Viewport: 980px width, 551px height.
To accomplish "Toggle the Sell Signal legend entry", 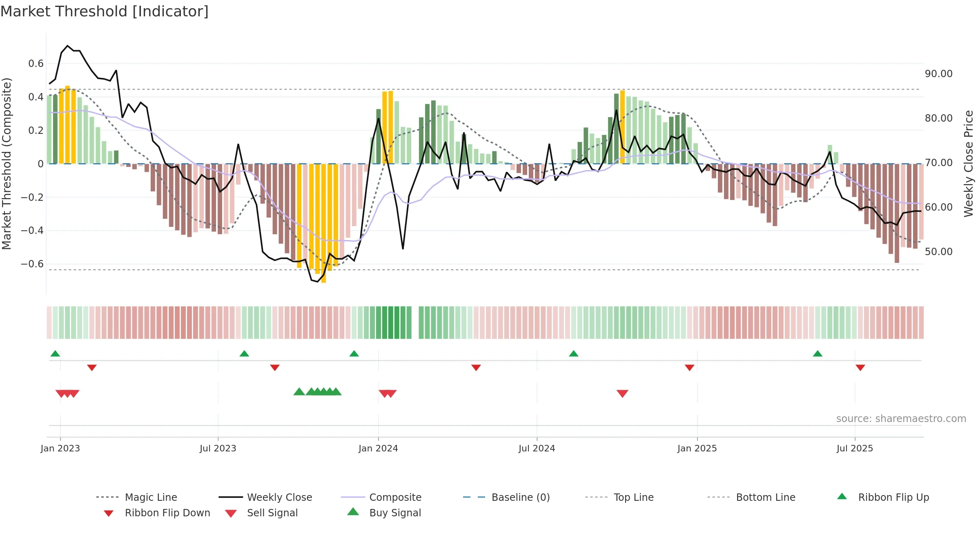I will click(x=261, y=513).
